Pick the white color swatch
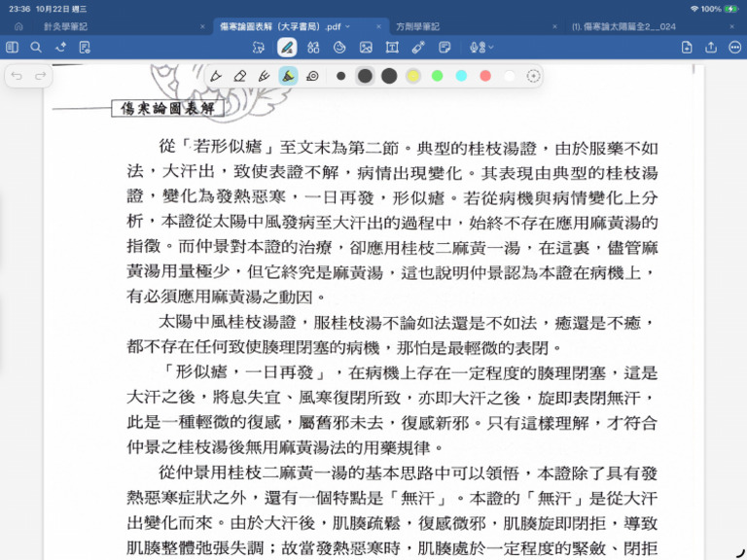This screenshot has width=747, height=560. click(510, 76)
